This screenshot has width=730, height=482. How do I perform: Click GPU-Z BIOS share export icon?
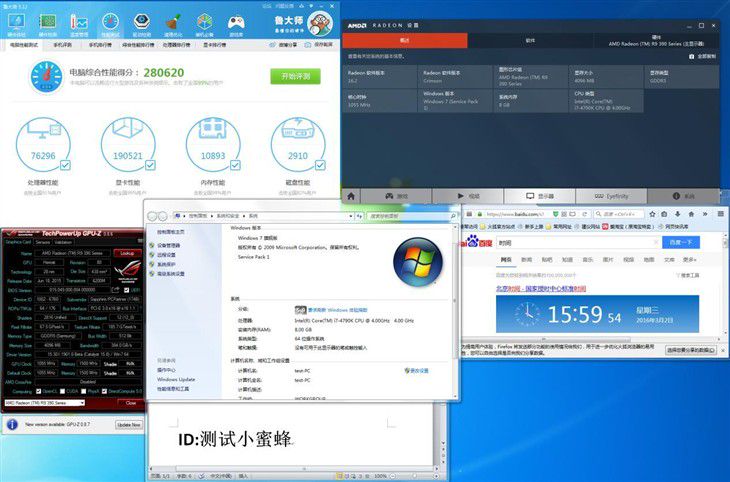[115, 290]
